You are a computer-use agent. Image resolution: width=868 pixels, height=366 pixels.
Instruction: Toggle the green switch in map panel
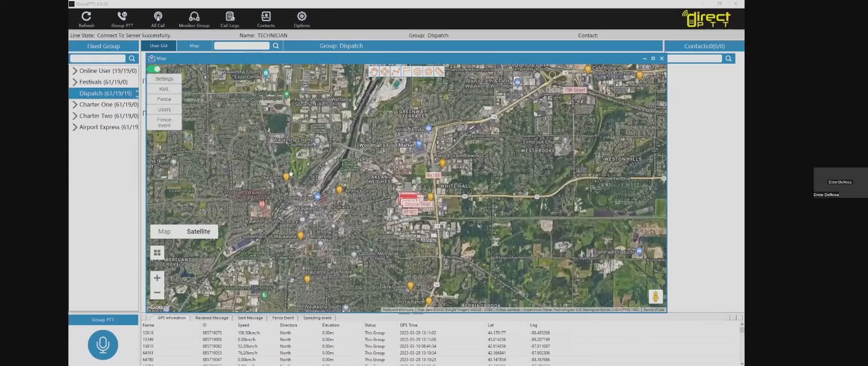tap(154, 69)
